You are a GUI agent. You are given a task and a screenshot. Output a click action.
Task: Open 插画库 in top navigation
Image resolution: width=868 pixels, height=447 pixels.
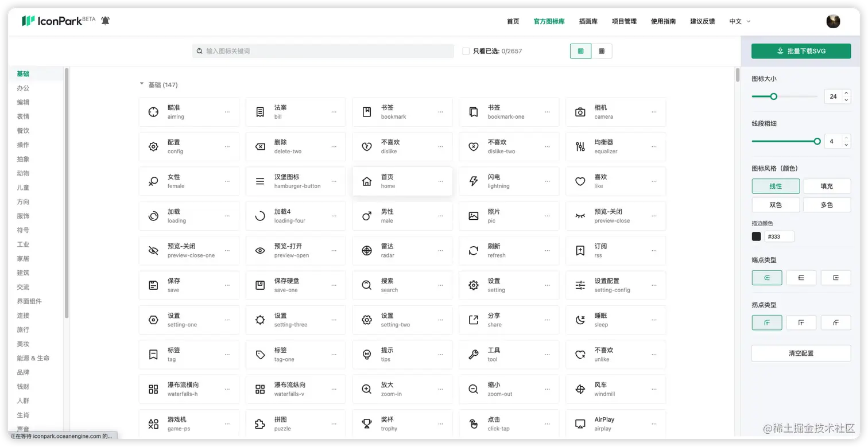point(588,21)
